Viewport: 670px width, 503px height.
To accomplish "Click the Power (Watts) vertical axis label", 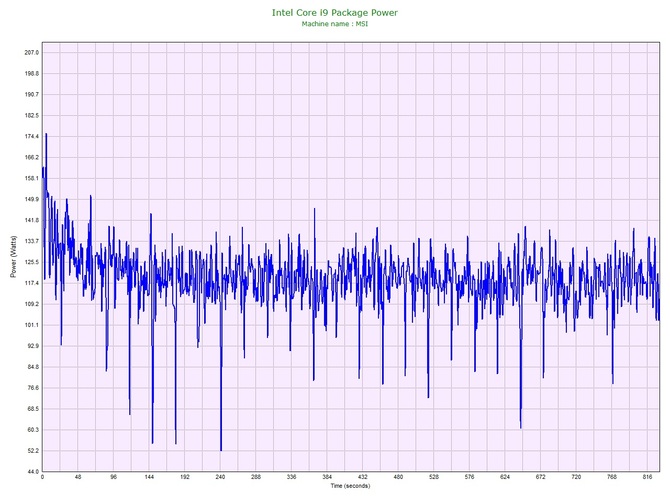I will coord(13,257).
